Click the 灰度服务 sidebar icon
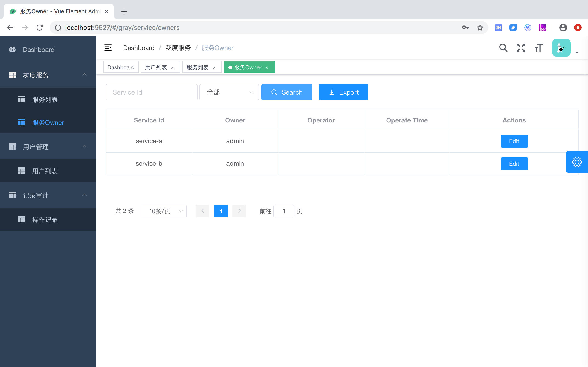Screen dimensions: 588x367 click(x=12, y=75)
